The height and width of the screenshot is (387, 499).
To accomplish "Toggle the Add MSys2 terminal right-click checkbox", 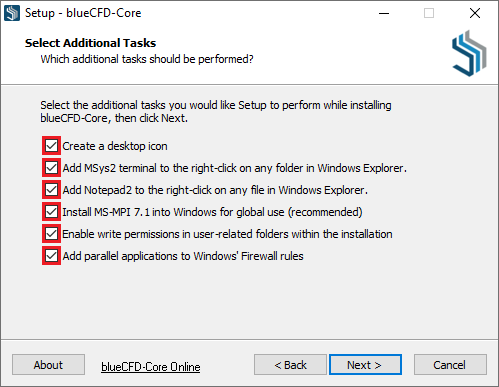I will (51, 168).
